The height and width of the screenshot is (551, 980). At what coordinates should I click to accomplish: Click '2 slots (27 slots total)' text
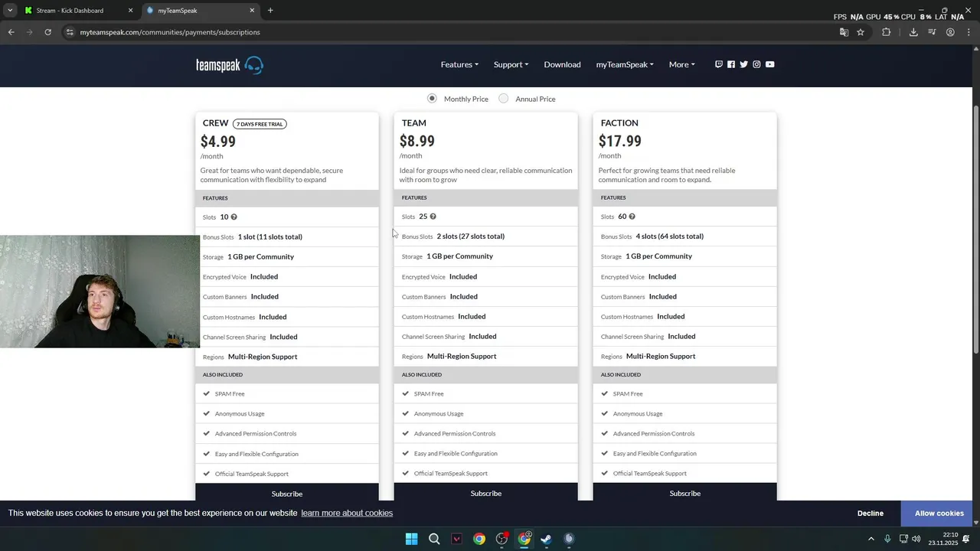coord(471,236)
